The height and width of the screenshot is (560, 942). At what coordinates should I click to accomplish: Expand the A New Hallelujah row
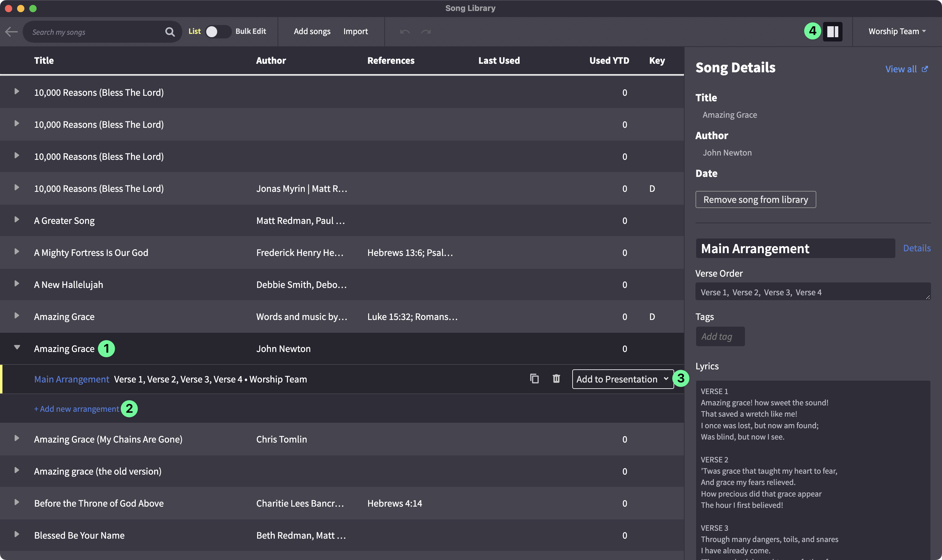(16, 283)
